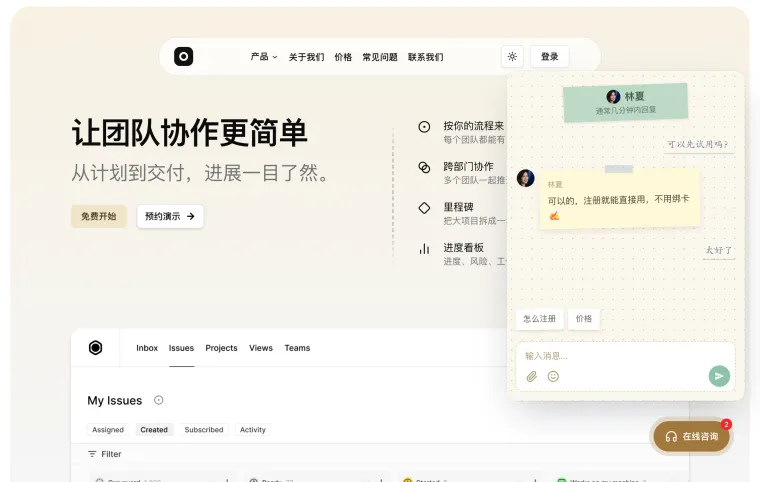This screenshot has width=760, height=482.
Task: Switch to the Teams tab
Action: pyautogui.click(x=297, y=348)
